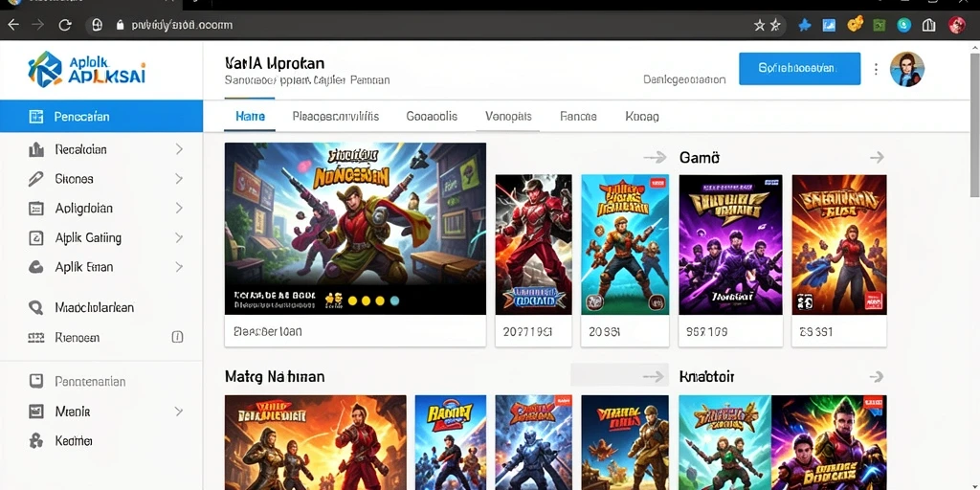Click the info box beside Rienoen
Viewport: 980px width, 490px height.
click(x=177, y=338)
